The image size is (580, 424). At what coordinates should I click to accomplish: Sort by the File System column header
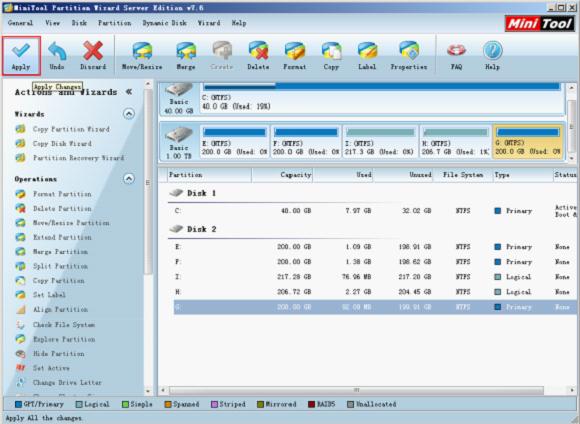click(x=463, y=175)
